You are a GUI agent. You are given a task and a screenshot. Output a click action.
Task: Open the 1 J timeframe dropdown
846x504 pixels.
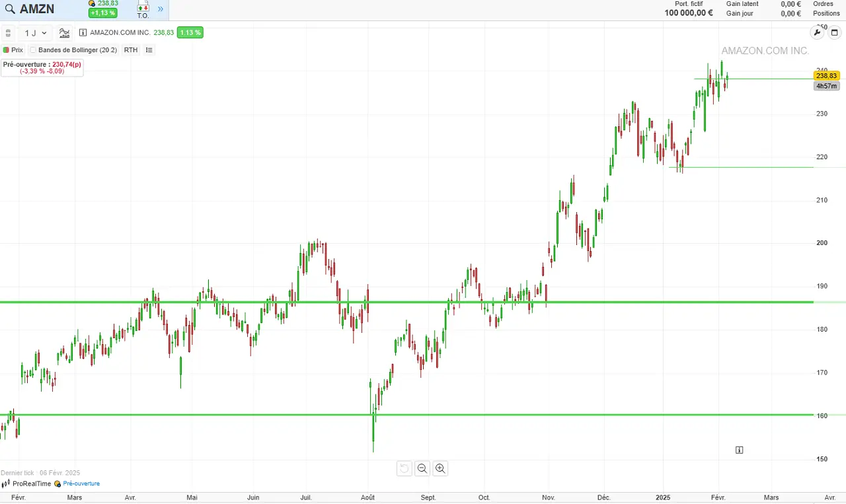coord(36,32)
